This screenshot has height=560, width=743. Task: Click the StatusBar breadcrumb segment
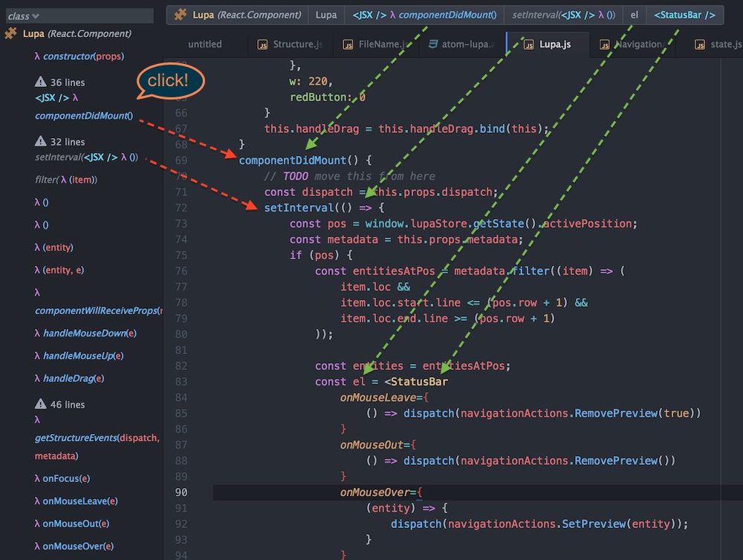click(684, 15)
